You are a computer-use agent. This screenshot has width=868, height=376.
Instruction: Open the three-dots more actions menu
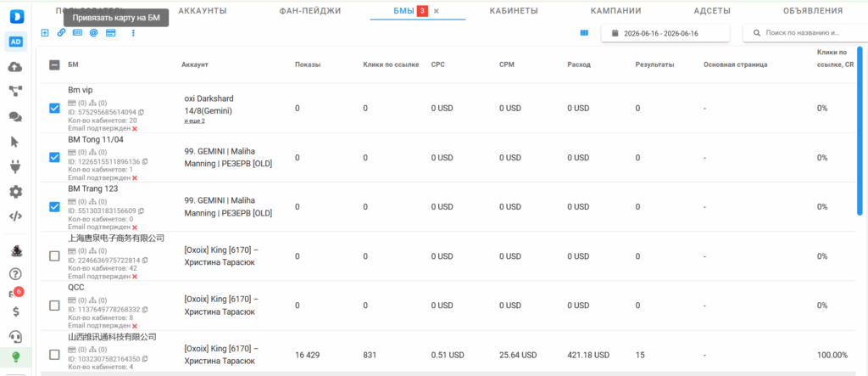coord(133,33)
